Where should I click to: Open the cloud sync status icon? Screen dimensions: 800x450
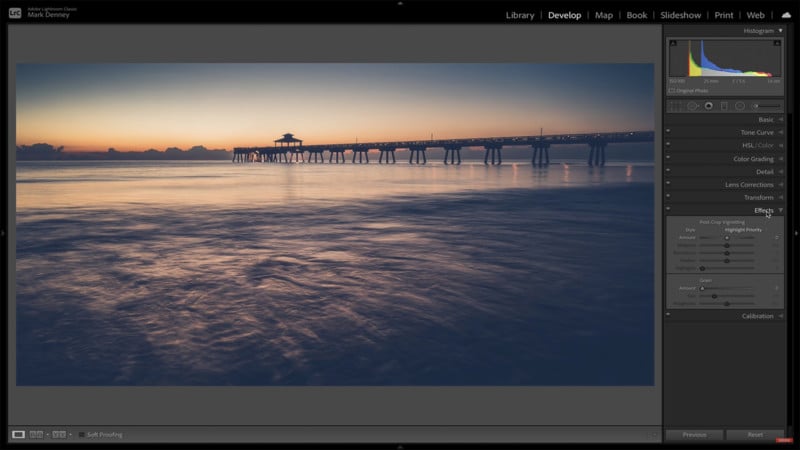(786, 15)
